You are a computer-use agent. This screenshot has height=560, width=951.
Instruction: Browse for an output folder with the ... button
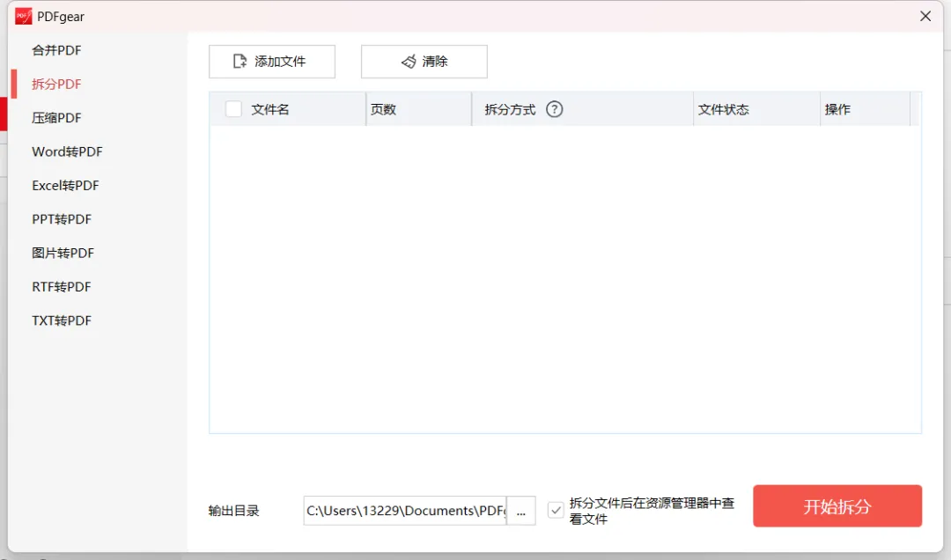tap(521, 511)
